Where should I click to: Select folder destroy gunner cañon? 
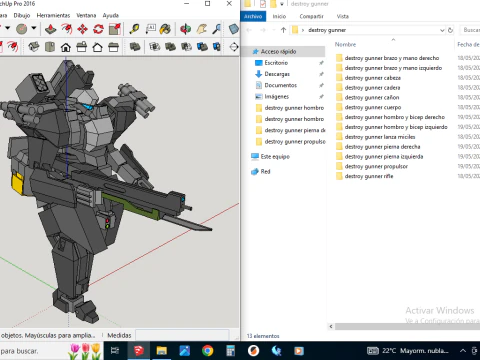[x=371, y=97]
